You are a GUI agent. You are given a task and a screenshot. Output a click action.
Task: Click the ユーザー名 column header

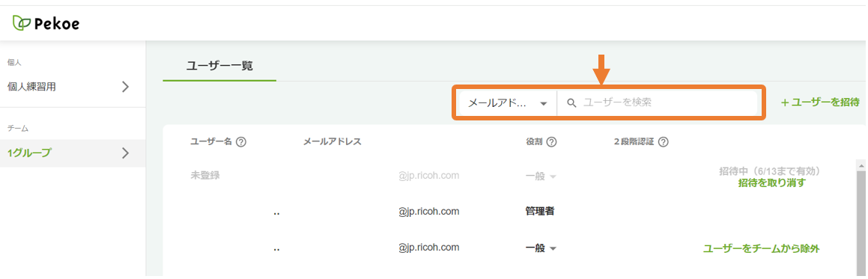tap(211, 142)
